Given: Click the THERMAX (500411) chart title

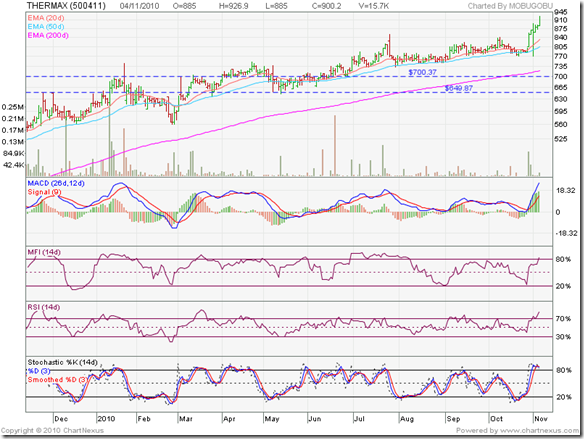Looking at the screenshot, I should (66, 6).
